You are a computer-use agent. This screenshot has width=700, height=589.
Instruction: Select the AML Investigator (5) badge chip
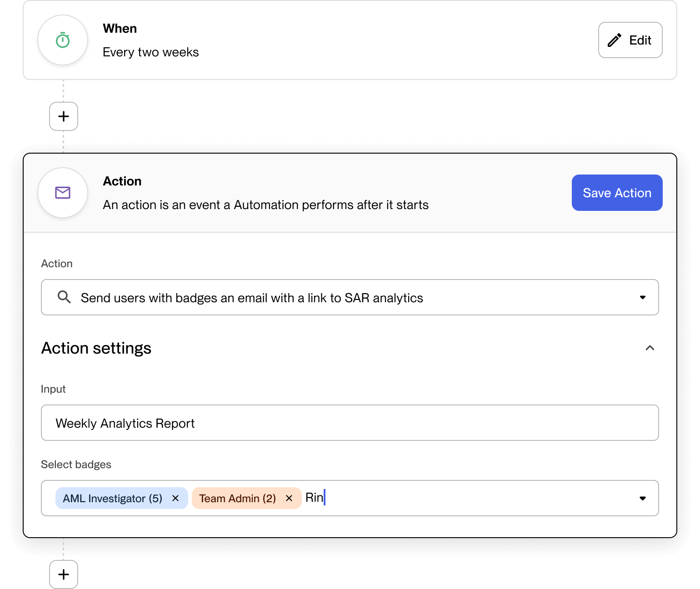click(x=121, y=498)
